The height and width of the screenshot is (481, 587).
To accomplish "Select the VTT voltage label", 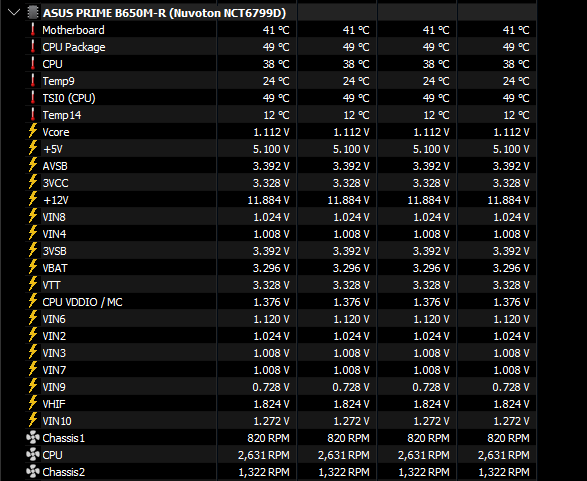I will point(51,285).
